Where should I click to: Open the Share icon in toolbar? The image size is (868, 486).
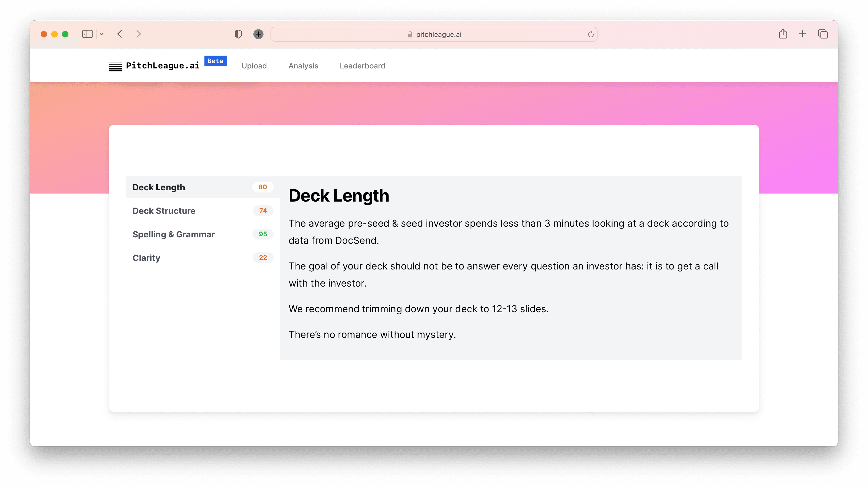(783, 34)
